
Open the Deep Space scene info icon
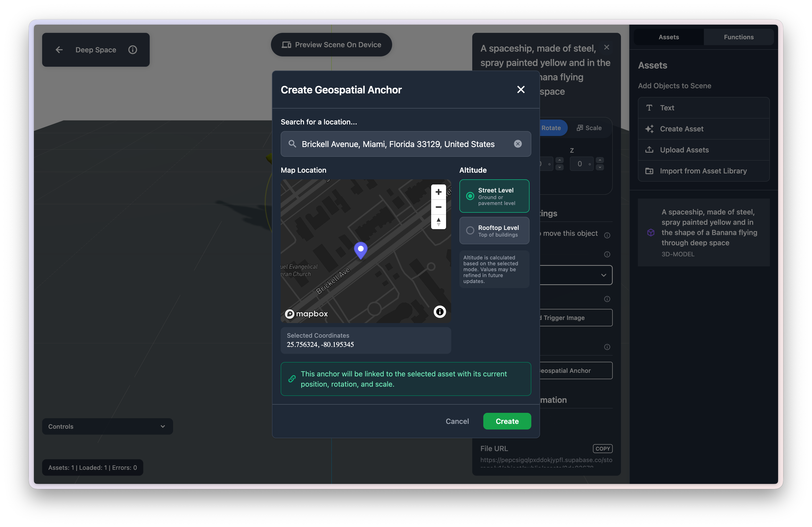click(x=133, y=50)
